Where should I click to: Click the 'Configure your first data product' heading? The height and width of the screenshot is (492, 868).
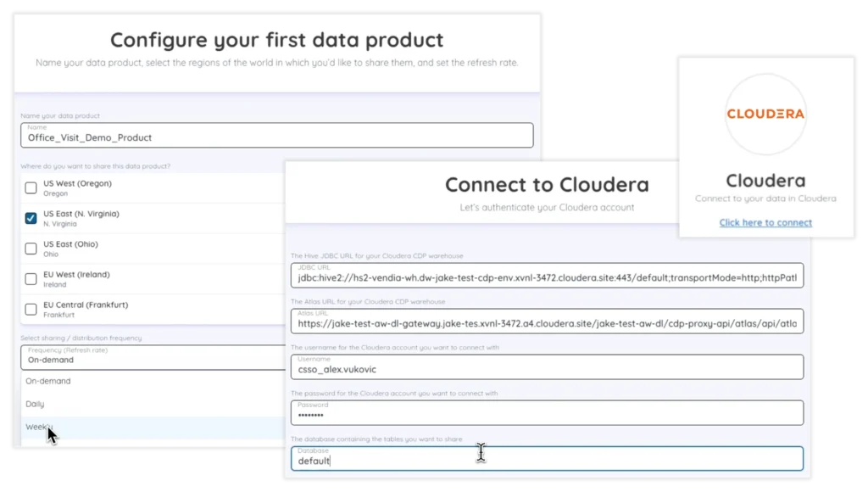pyautogui.click(x=277, y=40)
